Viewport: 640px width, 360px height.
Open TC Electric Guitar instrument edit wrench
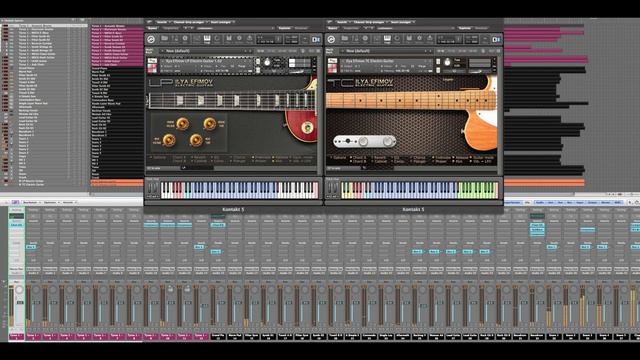332,61
